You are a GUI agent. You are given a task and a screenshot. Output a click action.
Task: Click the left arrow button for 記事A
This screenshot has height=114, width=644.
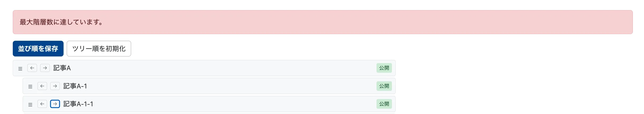tap(32, 68)
